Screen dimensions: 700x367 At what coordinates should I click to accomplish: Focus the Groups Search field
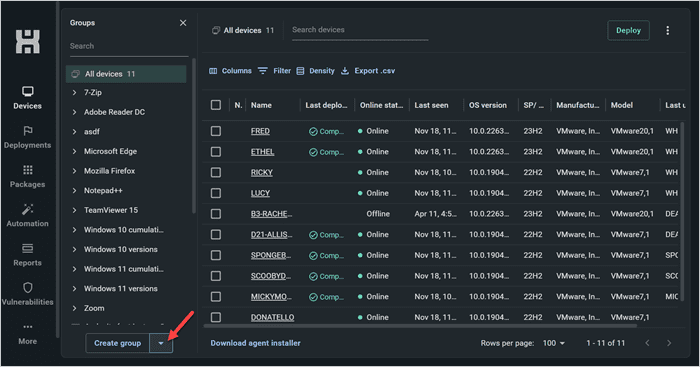click(129, 46)
